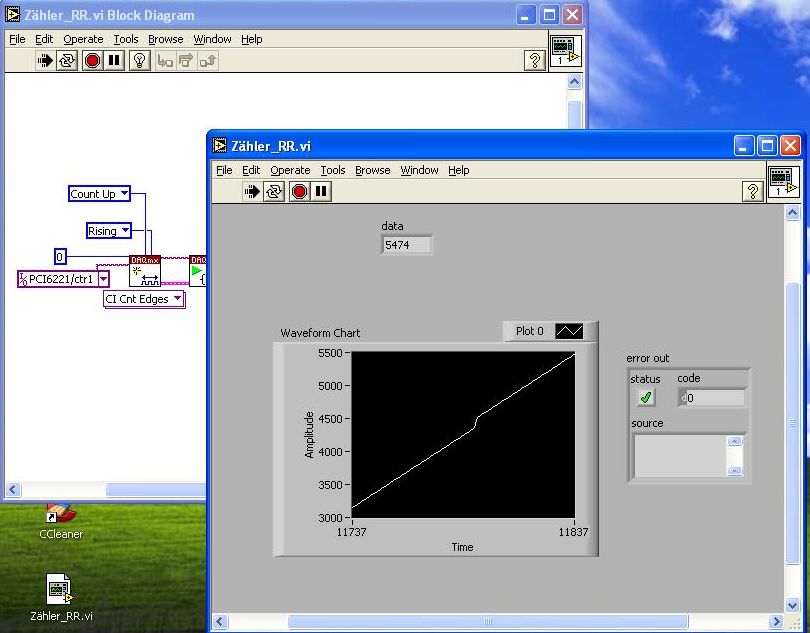Click the Plot 0 legend line sample
The height and width of the screenshot is (633, 810).
click(x=569, y=331)
